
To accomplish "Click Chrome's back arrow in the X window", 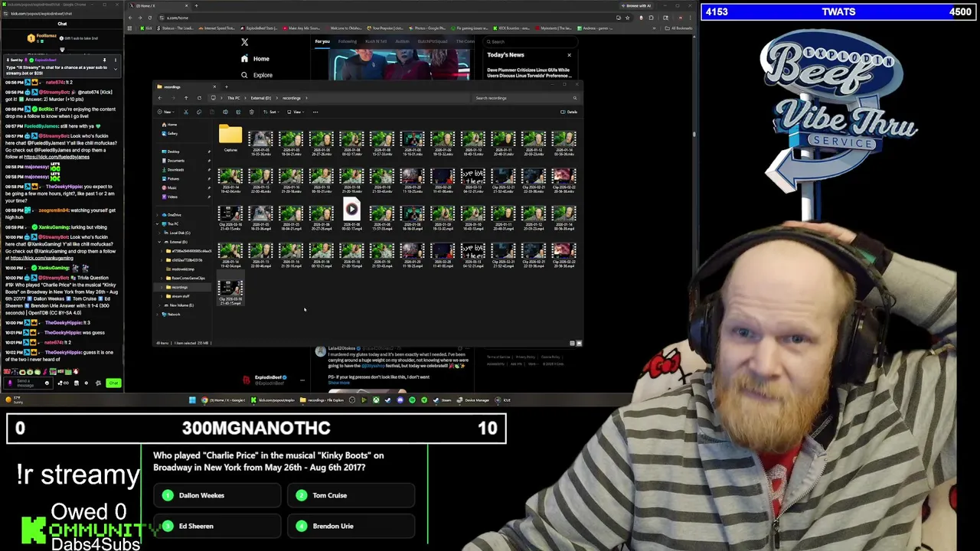I will [x=130, y=18].
